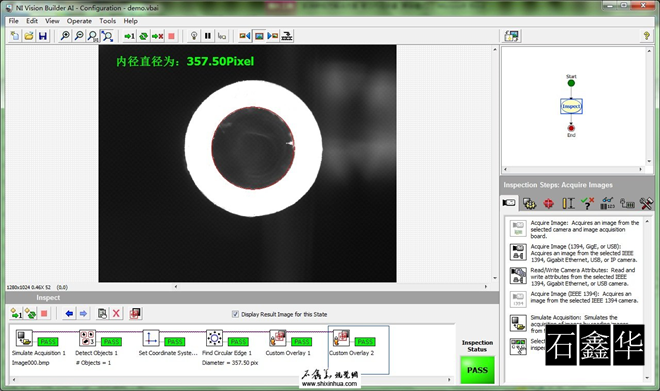Toggle Display Result Image for this State
The height and width of the screenshot is (391, 660).
(x=235, y=314)
